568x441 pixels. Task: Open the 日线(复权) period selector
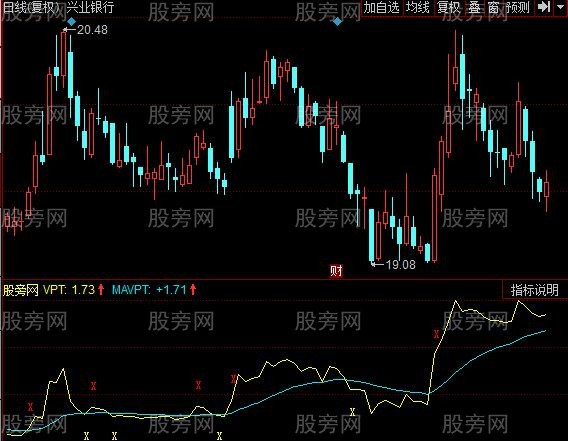30,7
